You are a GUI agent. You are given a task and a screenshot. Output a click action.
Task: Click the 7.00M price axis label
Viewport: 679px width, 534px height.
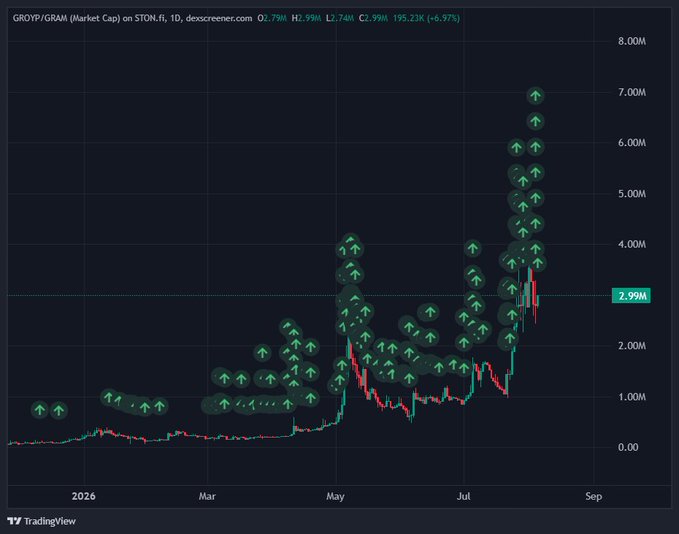(632, 92)
